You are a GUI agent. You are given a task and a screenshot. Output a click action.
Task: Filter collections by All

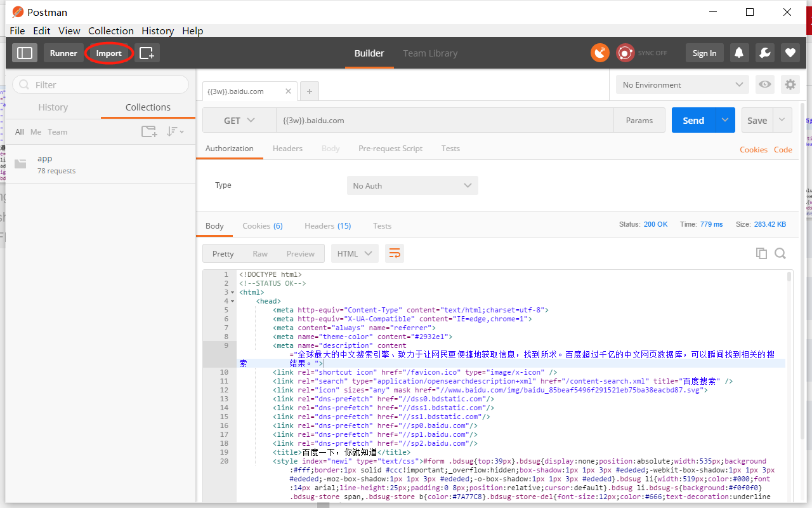tap(20, 131)
